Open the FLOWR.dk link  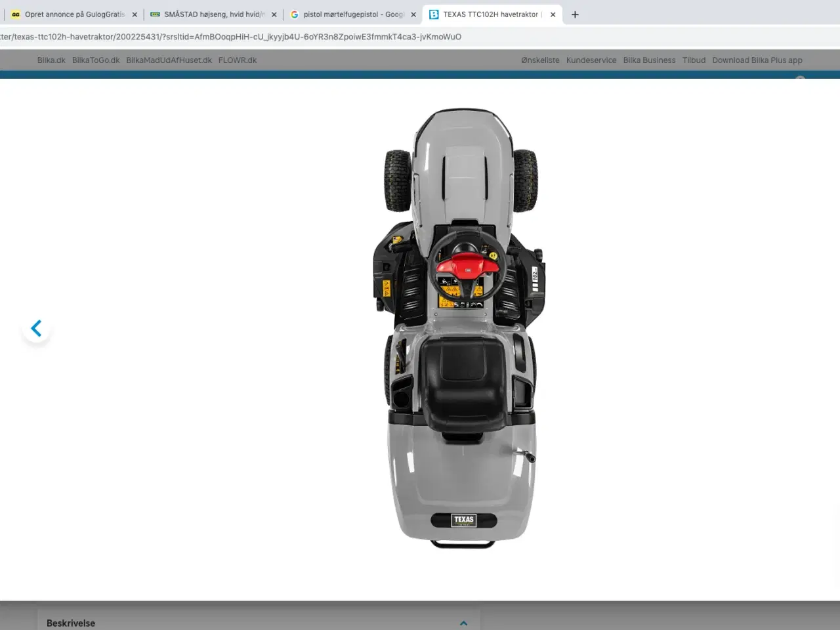(x=238, y=60)
